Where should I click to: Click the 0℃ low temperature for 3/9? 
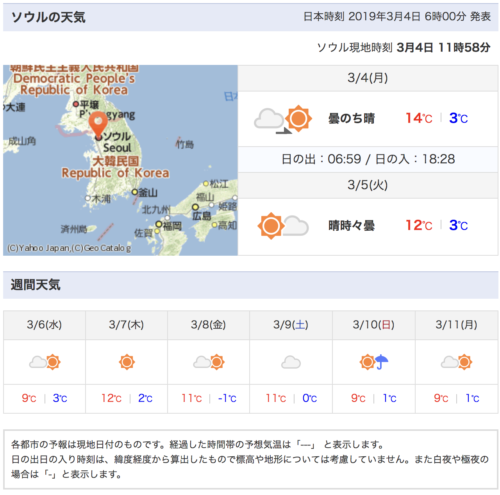coord(310,398)
